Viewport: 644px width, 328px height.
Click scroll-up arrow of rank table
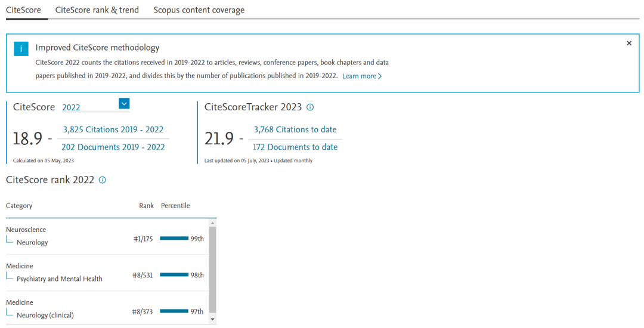coord(212,223)
